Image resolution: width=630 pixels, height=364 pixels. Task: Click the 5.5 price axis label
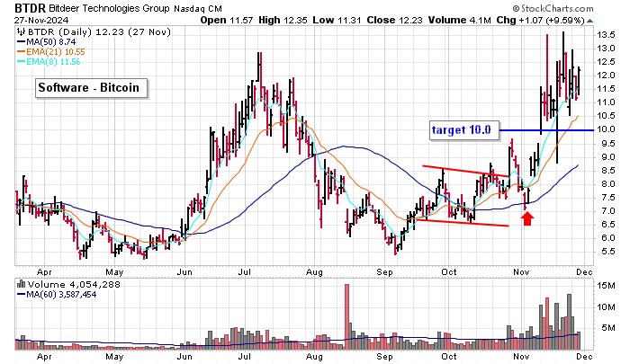tap(607, 252)
